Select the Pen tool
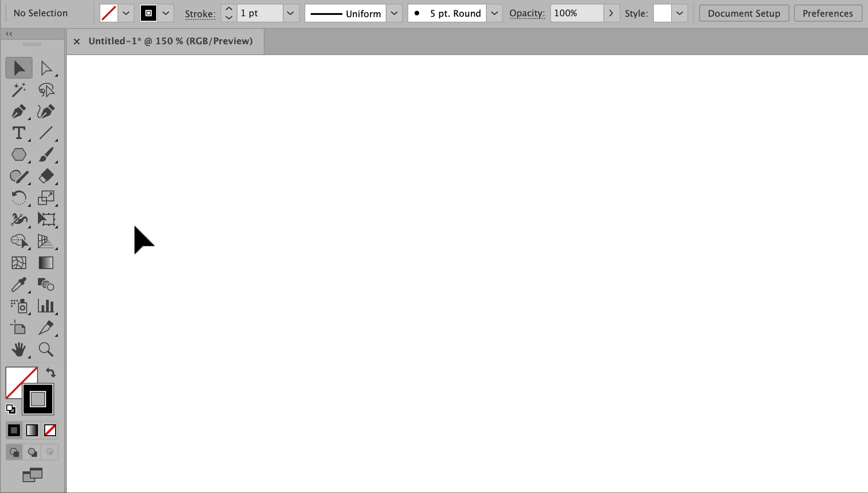 tap(19, 112)
